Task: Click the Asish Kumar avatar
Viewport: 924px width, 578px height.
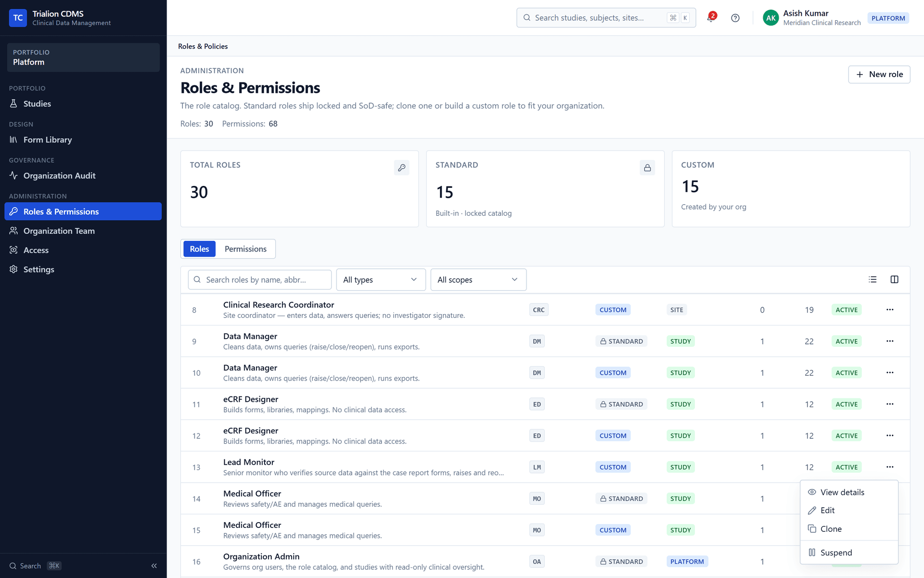Action: pos(770,18)
